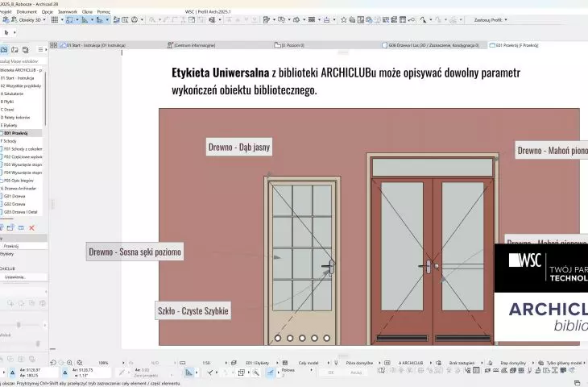The image size is (588, 387).
Task: Click the star favorites toolbar icon
Action: 343,20
